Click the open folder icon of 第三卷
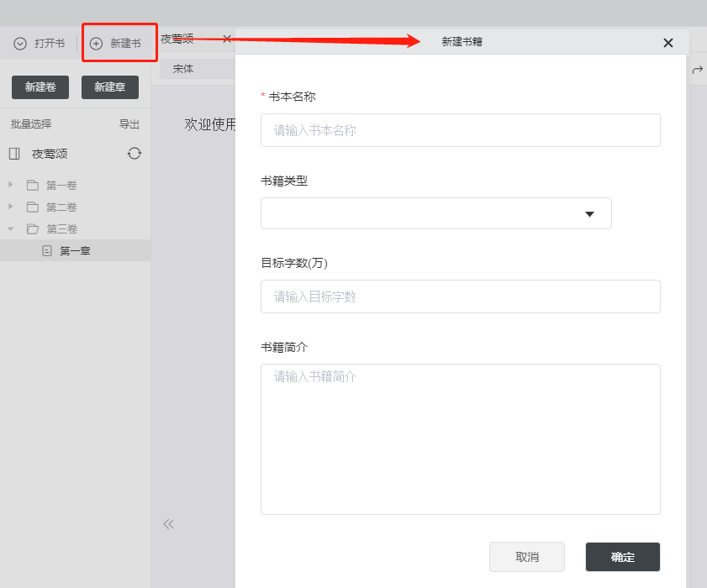 [33, 228]
